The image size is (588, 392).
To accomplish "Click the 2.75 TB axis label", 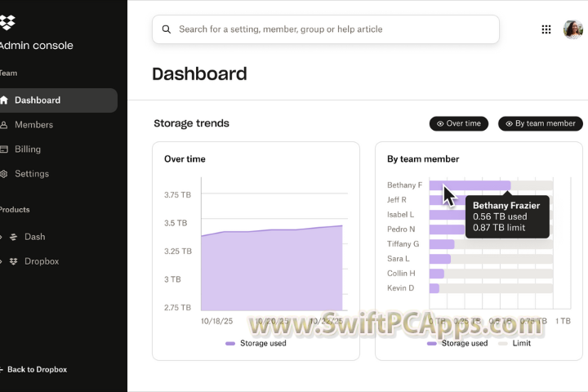I will [177, 307].
